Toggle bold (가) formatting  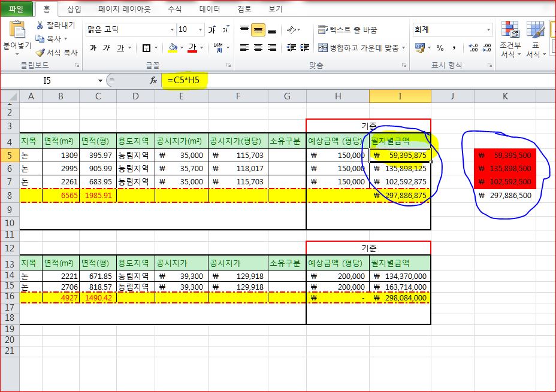pos(93,47)
